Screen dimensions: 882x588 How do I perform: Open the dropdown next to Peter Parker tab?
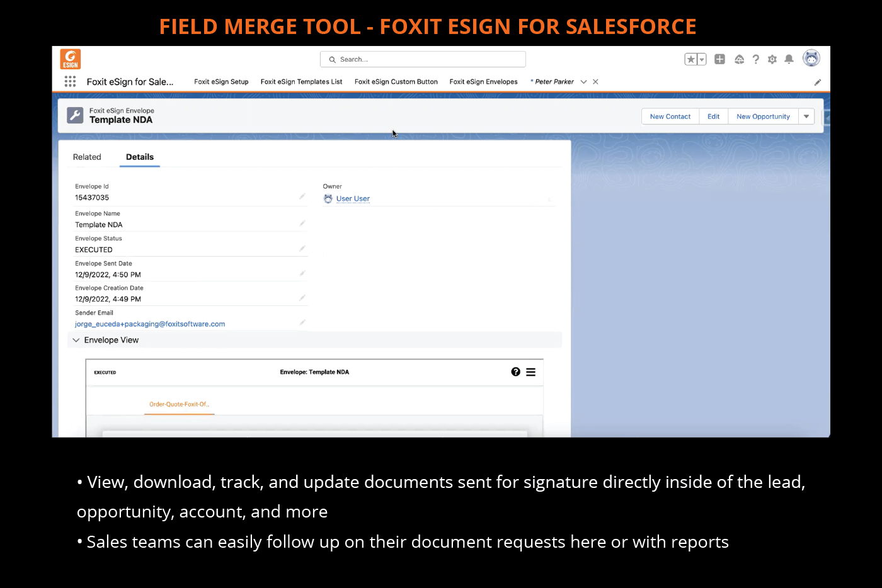[x=583, y=81]
